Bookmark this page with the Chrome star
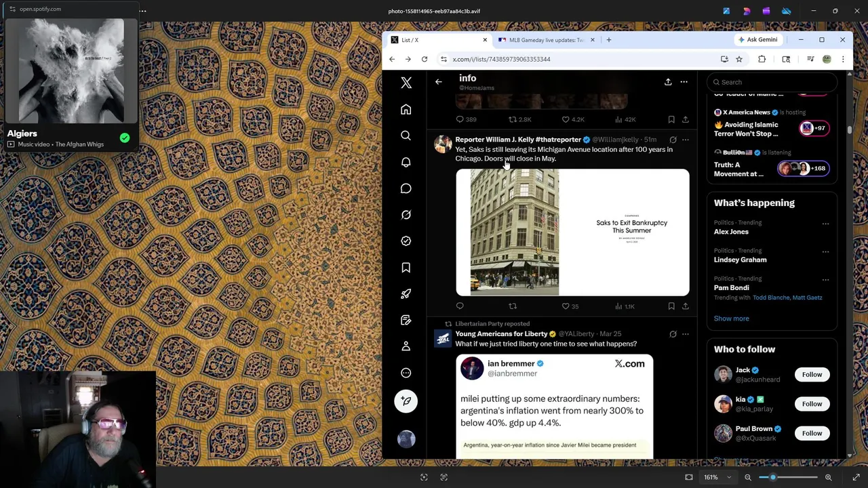Screen dimensions: 868x488 [x=739, y=59]
